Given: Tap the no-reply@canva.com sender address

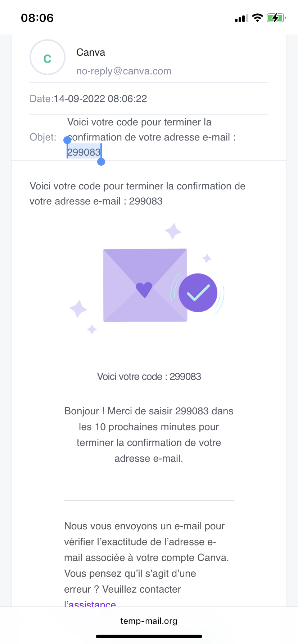Looking at the screenshot, I should (x=124, y=71).
